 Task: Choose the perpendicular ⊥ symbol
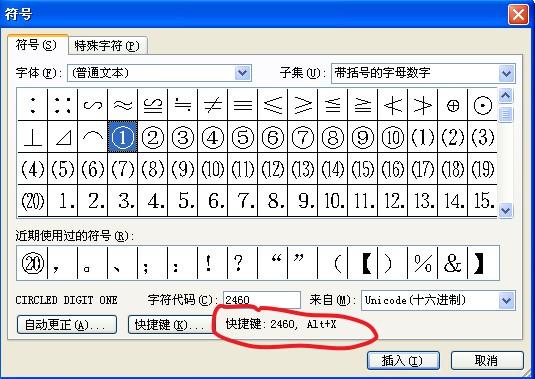pos(32,137)
